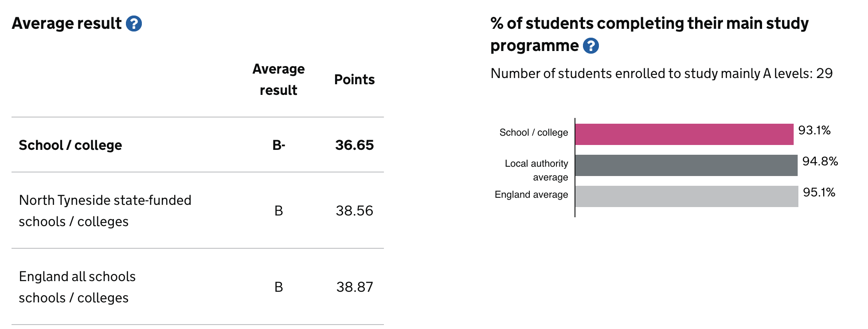Select the dark grey Local authority bar
Screen dimensions: 868x329
pyautogui.click(x=686, y=165)
